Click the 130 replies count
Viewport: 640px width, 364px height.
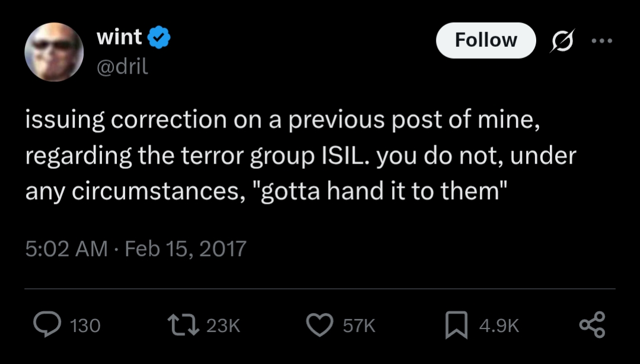[x=85, y=325]
